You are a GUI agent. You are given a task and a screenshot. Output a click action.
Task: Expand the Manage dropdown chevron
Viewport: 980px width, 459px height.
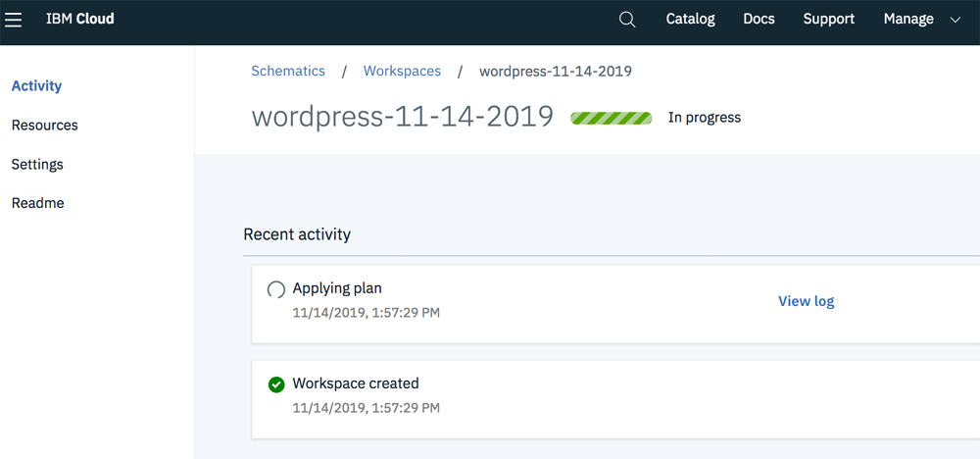[955, 20]
